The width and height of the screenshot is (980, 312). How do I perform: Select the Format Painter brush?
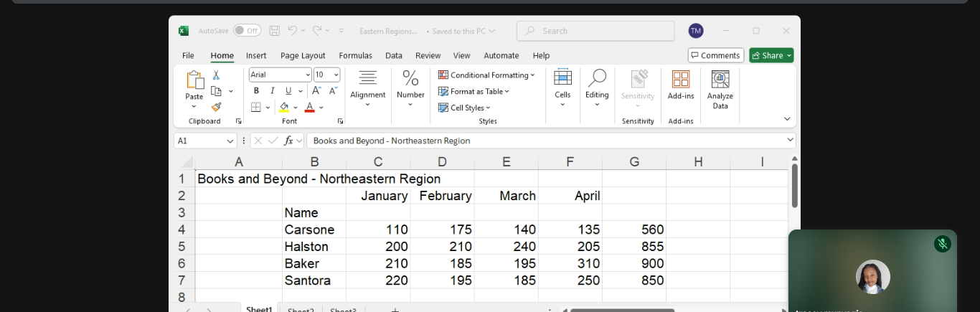pyautogui.click(x=216, y=107)
